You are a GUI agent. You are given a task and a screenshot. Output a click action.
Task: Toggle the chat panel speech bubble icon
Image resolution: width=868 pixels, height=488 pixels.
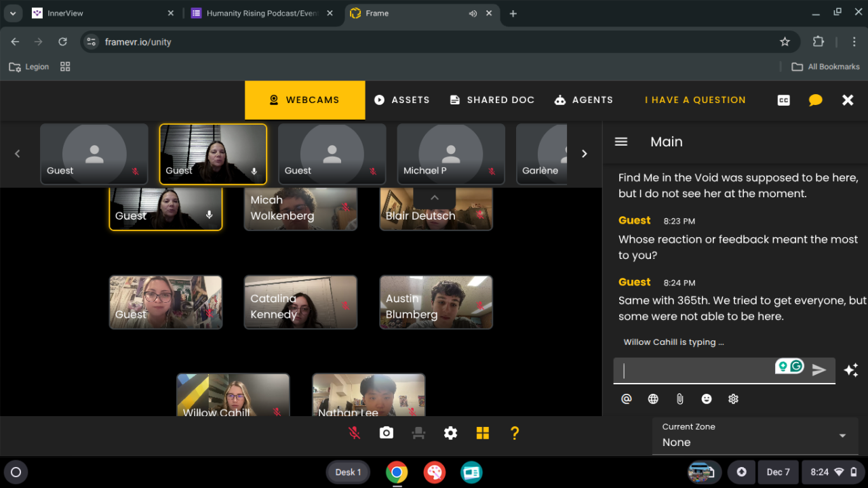[x=816, y=100]
